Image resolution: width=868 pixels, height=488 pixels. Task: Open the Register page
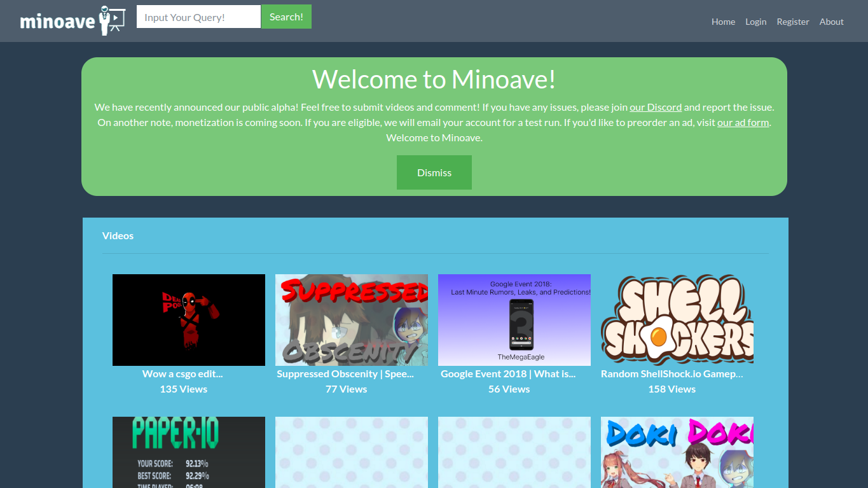coord(793,21)
